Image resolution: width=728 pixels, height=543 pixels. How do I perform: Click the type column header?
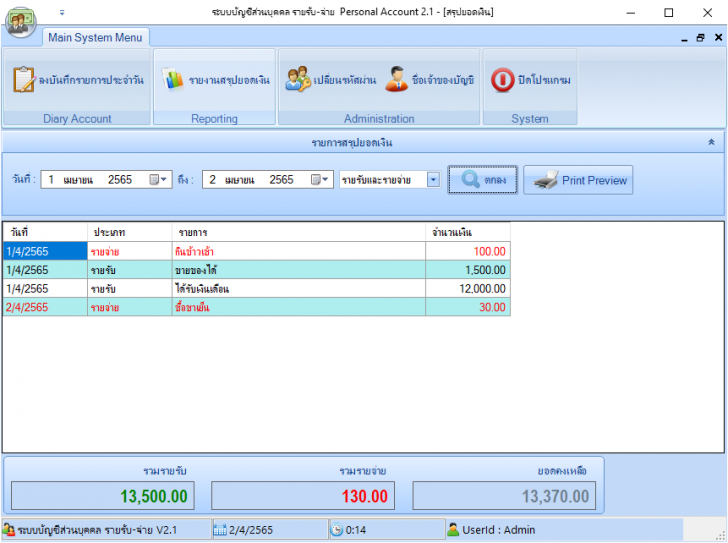(130, 232)
